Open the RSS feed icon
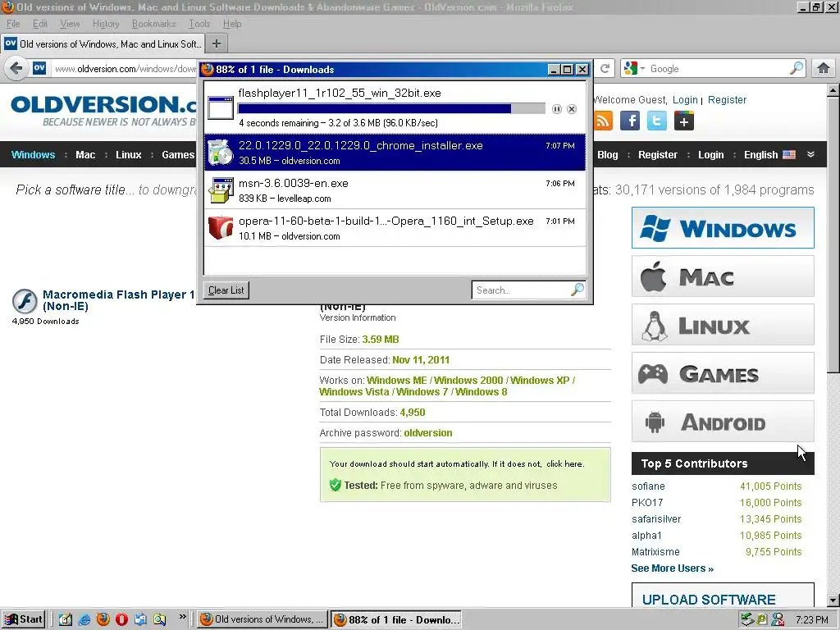840x630 pixels. (603, 121)
